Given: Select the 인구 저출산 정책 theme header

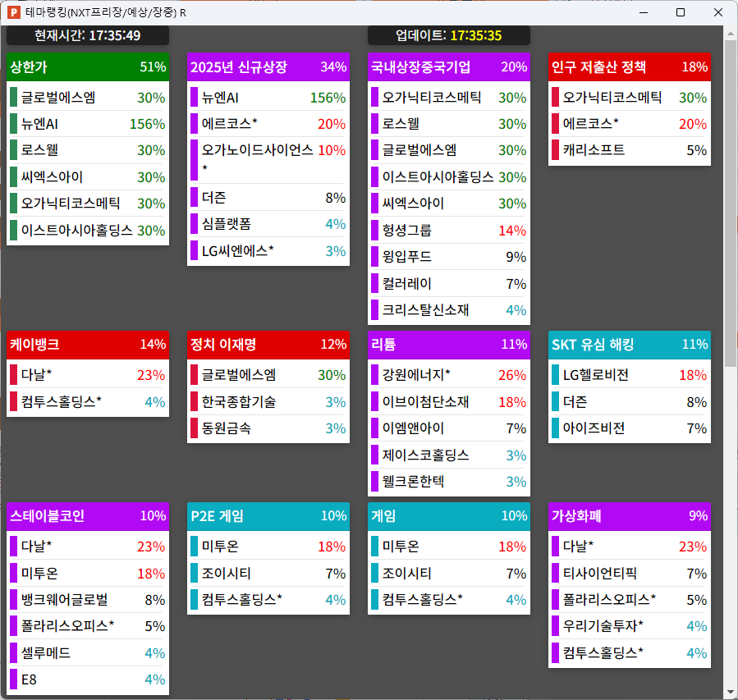Looking at the screenshot, I should (x=630, y=66).
